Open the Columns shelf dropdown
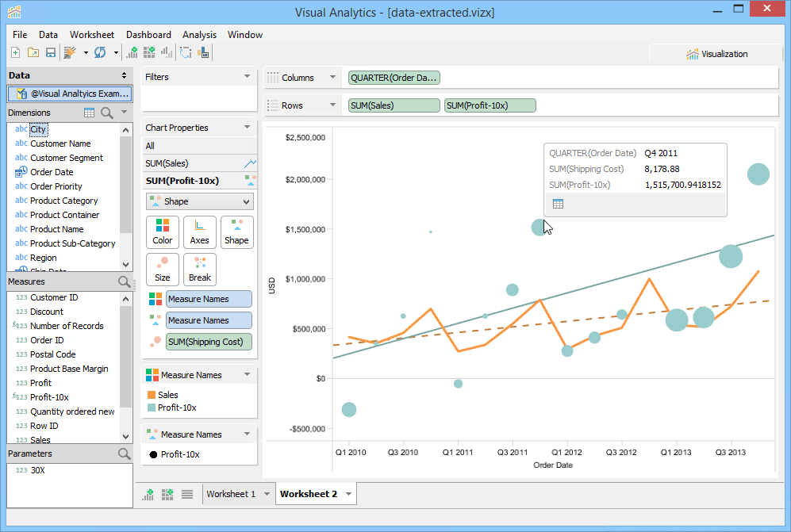Screen dimensions: 791x532 [334, 77]
